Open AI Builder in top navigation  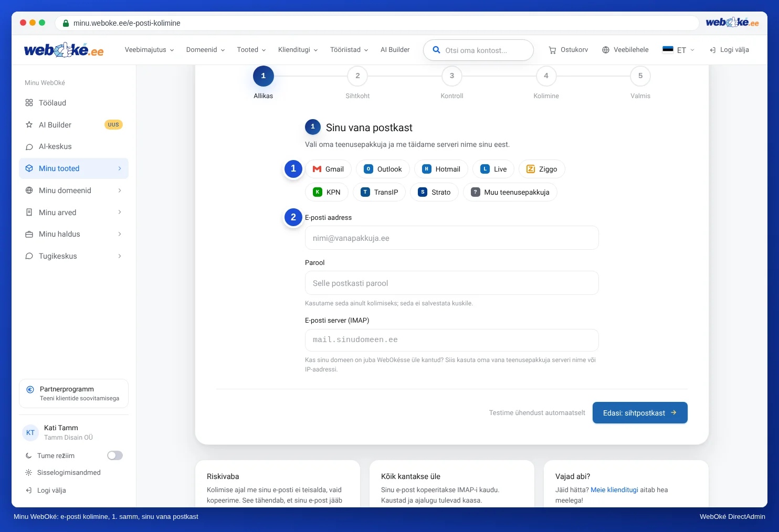[395, 50]
